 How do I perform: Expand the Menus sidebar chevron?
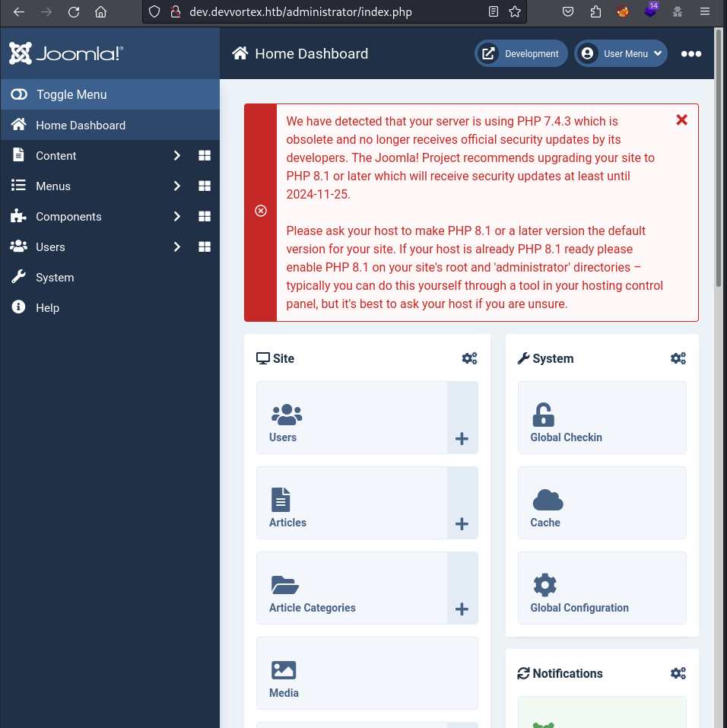pos(176,186)
